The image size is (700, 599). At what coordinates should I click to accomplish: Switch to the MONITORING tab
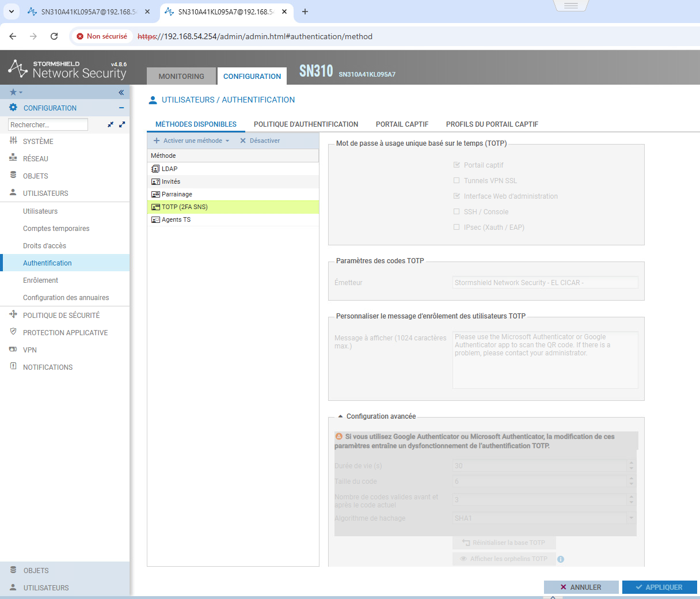tap(181, 75)
